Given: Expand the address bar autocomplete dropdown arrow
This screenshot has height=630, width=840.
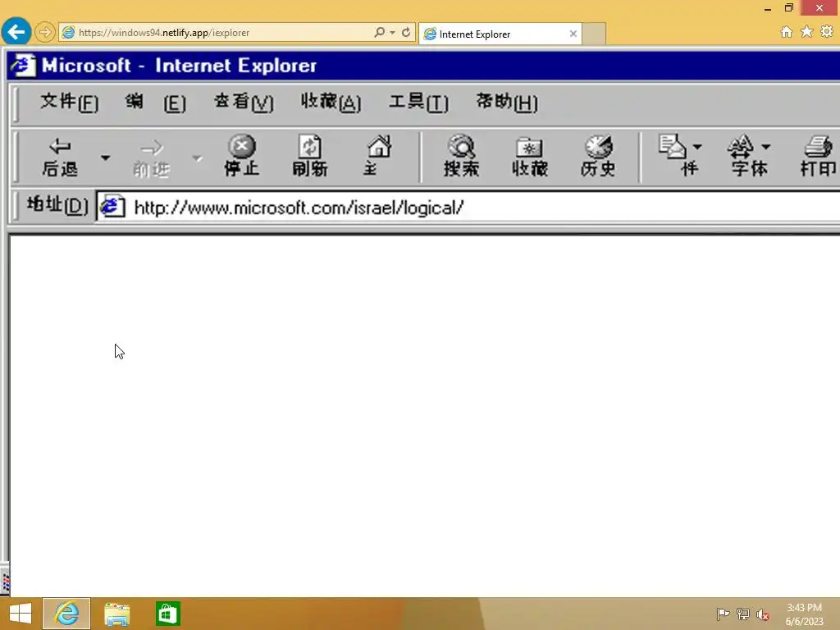Looking at the screenshot, I should (393, 33).
